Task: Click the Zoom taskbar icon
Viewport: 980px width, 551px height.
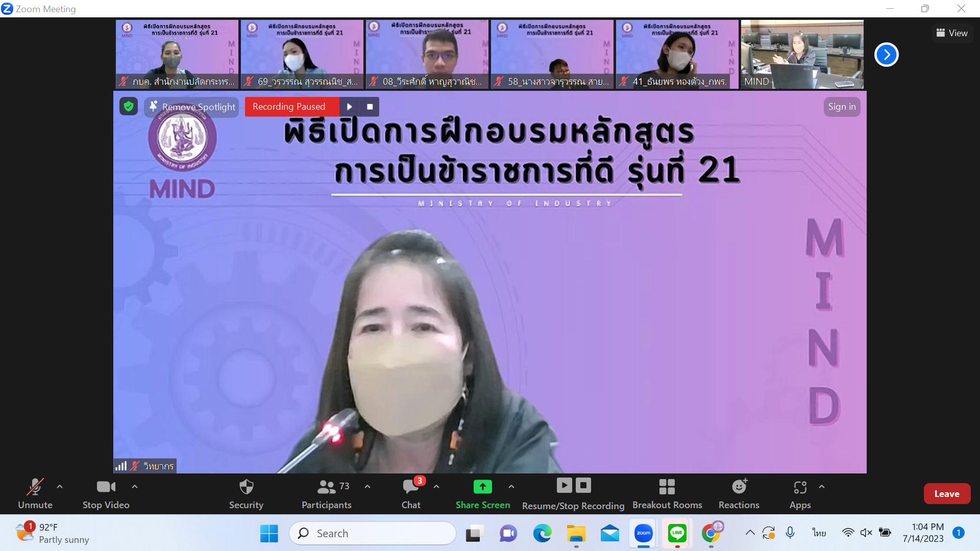Action: 644,533
